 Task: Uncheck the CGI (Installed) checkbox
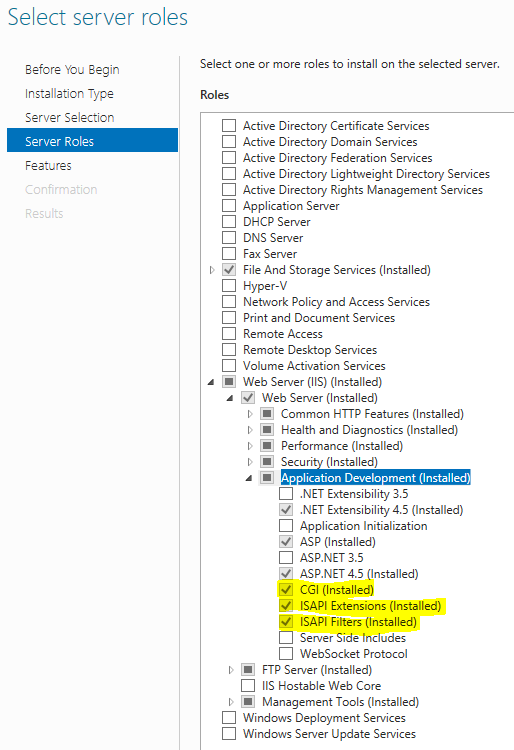(286, 590)
